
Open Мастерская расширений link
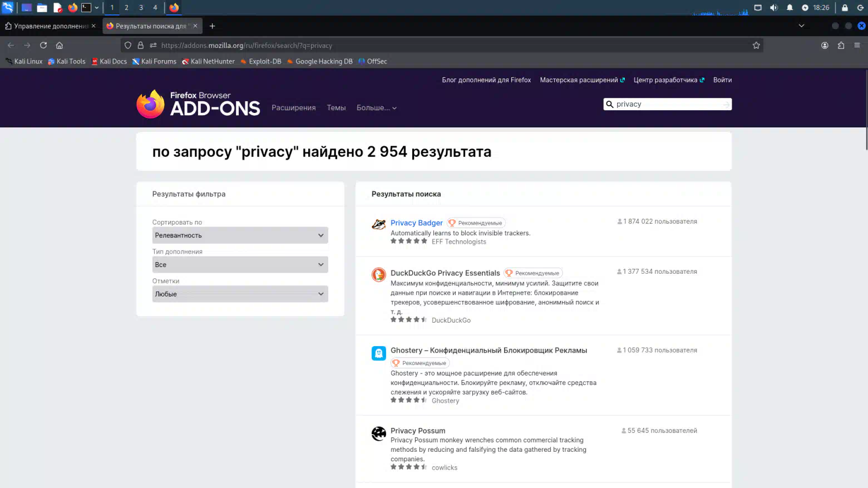(x=582, y=80)
